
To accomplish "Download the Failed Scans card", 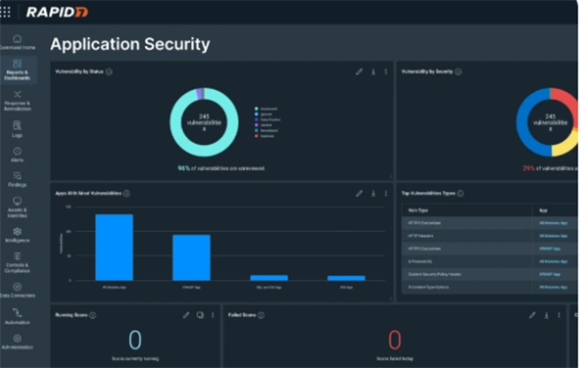I will [x=547, y=315].
